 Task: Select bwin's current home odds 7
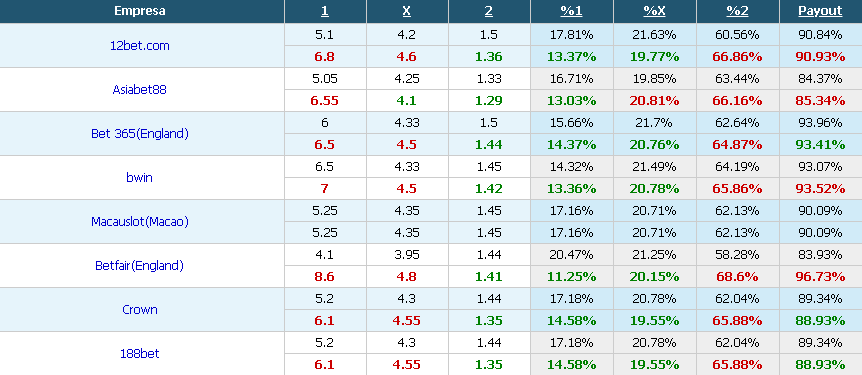click(324, 189)
